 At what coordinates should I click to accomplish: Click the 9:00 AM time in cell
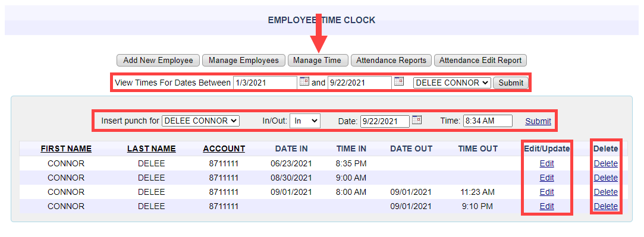click(351, 178)
